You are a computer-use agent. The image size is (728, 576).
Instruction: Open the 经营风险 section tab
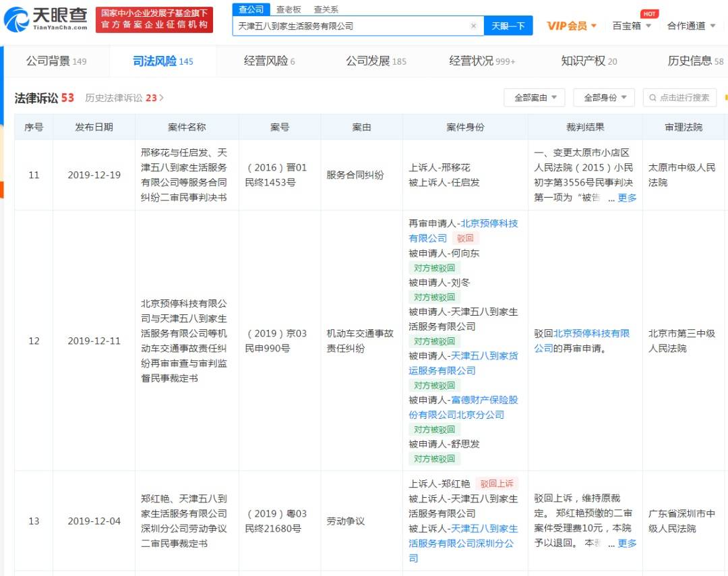(266, 61)
